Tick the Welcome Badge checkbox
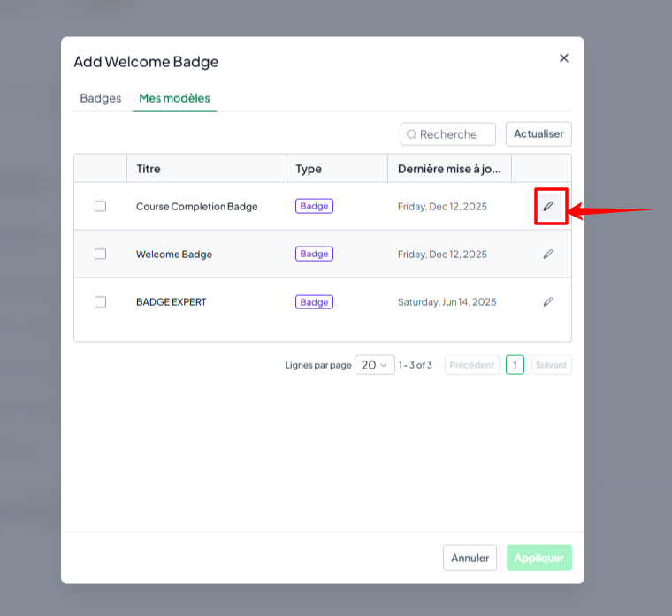The image size is (672, 616). tap(100, 254)
